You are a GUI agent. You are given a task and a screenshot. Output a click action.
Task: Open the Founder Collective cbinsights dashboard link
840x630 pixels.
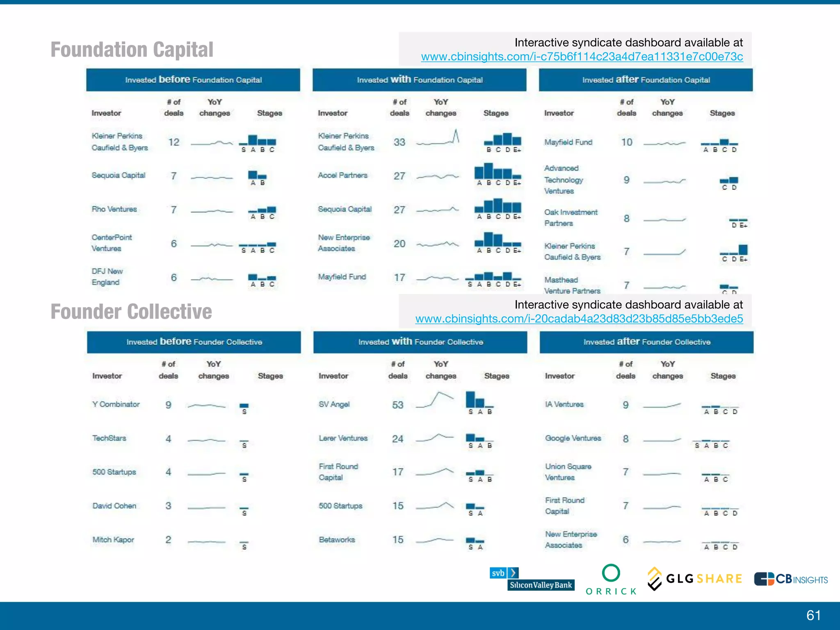pos(579,319)
